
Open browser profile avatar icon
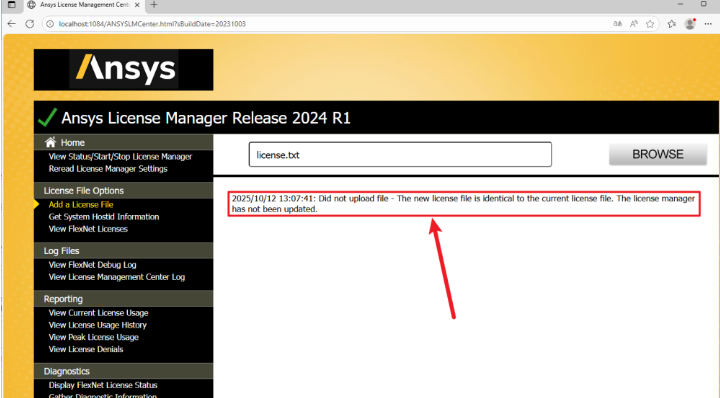pyautogui.click(x=690, y=24)
